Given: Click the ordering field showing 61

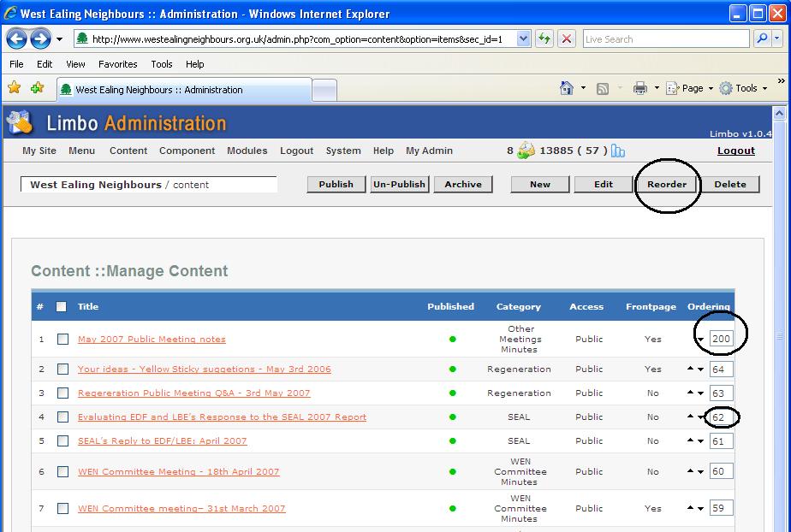Looking at the screenshot, I should 721,440.
